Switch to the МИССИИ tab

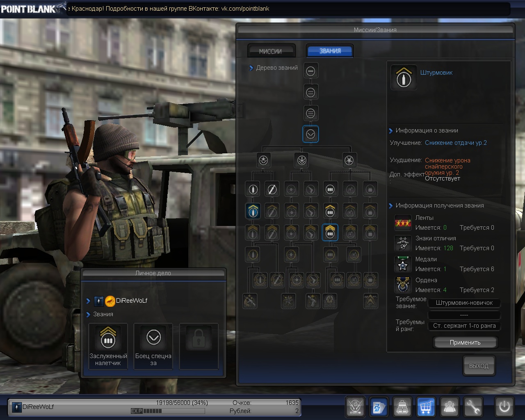[x=271, y=51]
